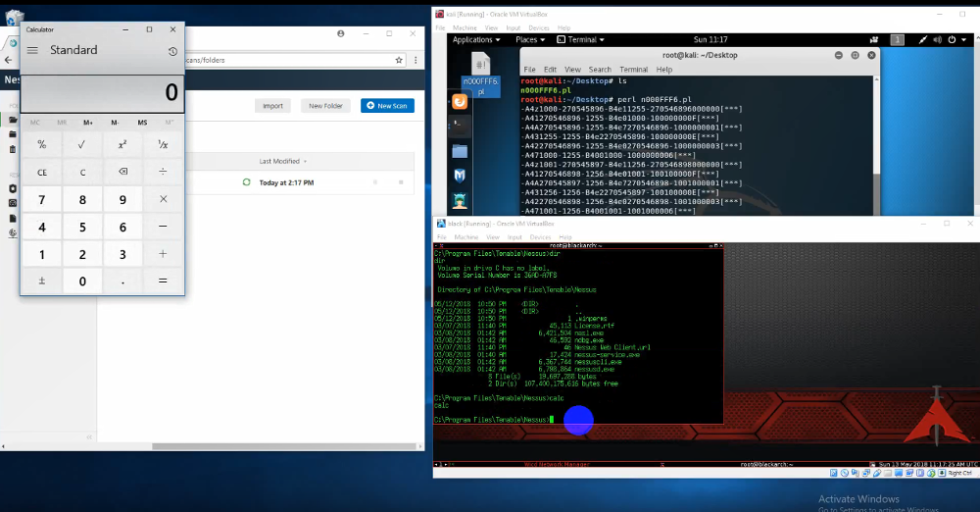Click the backspace key on the Calculator
This screenshot has width=980, height=512.
[122, 172]
